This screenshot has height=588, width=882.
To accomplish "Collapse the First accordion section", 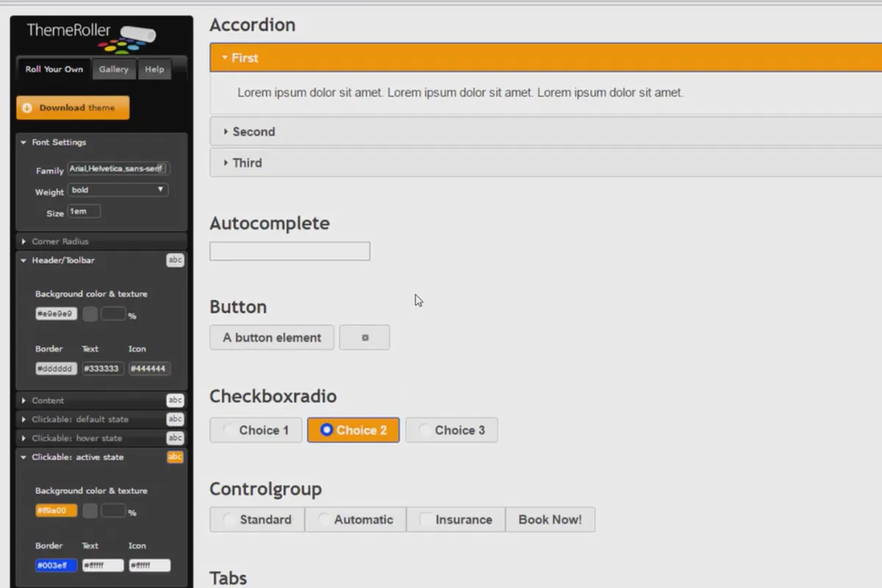I will pyautogui.click(x=545, y=57).
